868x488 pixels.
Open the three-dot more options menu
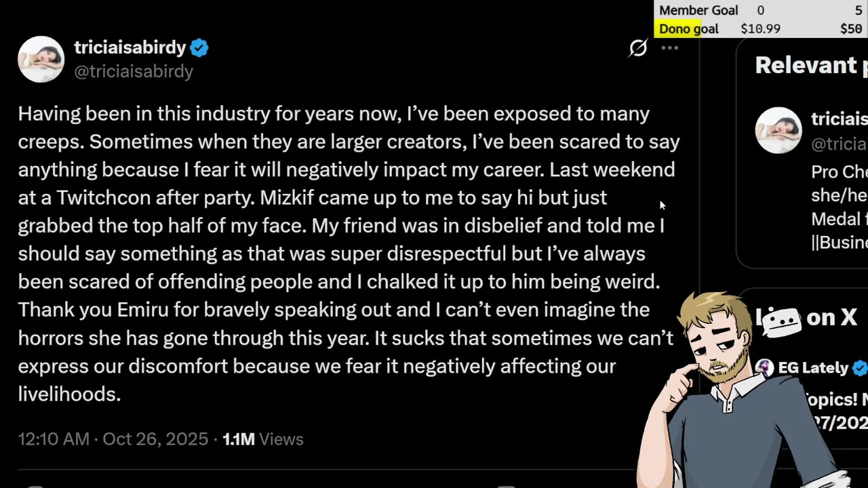pyautogui.click(x=669, y=48)
